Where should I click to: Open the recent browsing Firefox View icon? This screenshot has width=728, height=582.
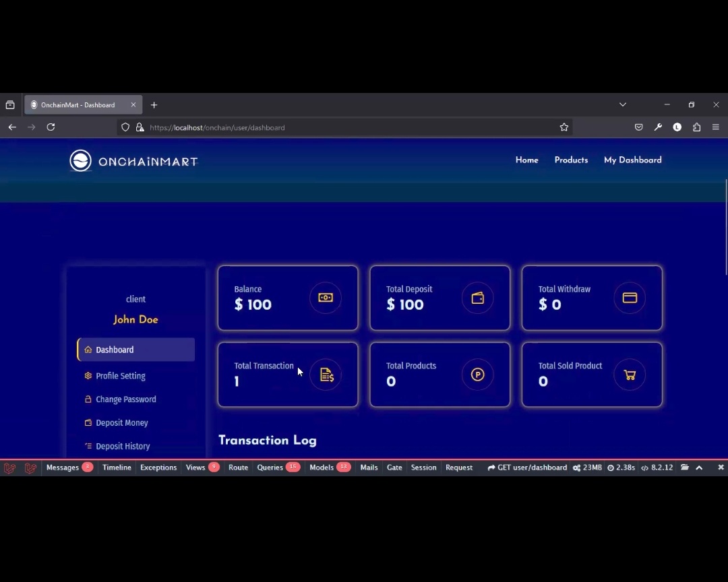click(10, 105)
